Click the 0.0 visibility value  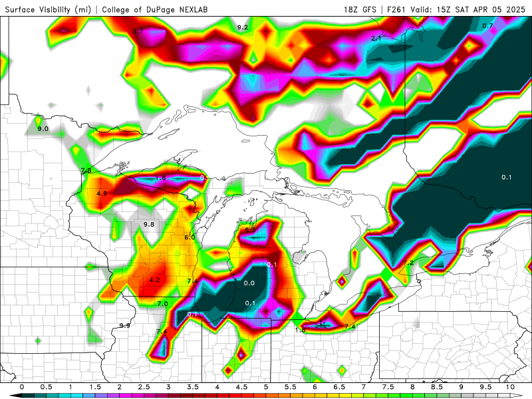pos(249,283)
